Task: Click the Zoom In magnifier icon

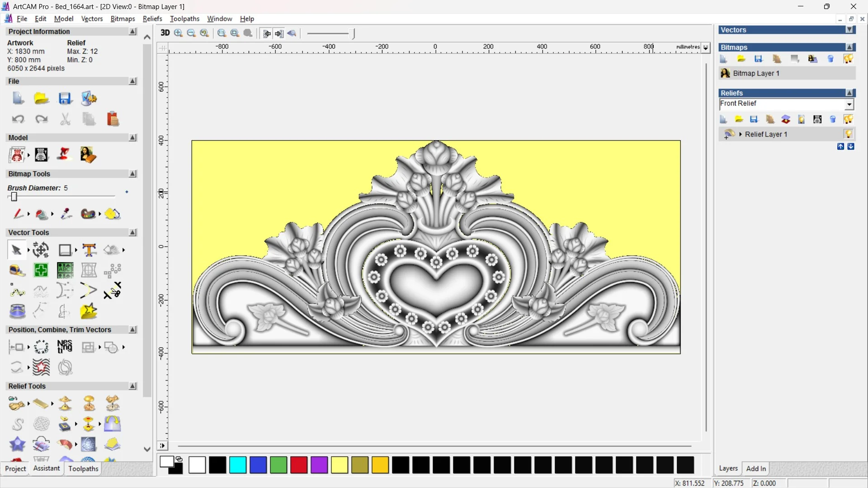Action: click(178, 33)
